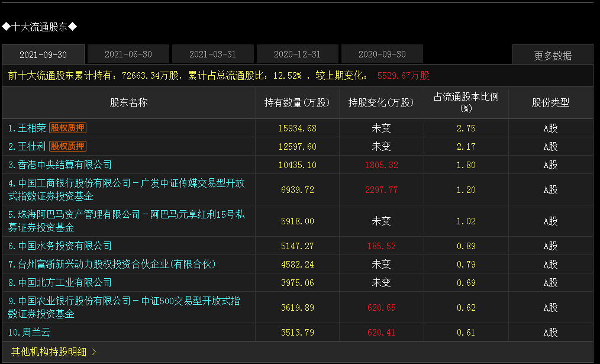Select the holding value 4582.24

click(297, 265)
